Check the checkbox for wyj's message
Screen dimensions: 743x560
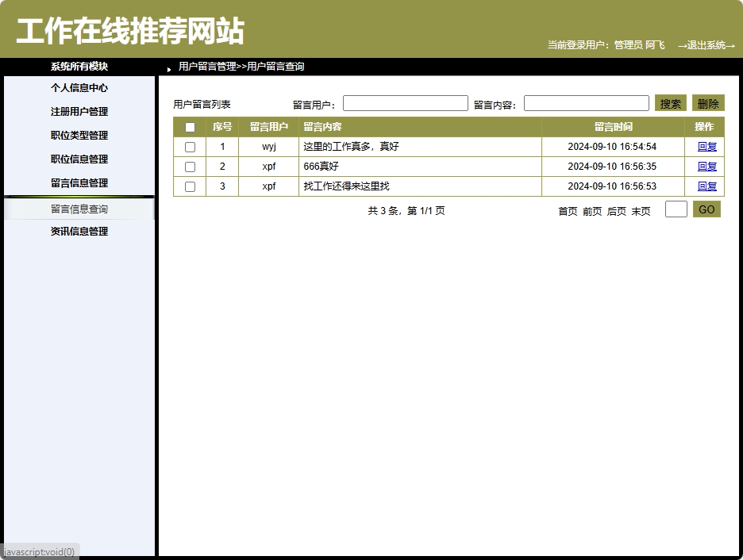(x=189, y=146)
